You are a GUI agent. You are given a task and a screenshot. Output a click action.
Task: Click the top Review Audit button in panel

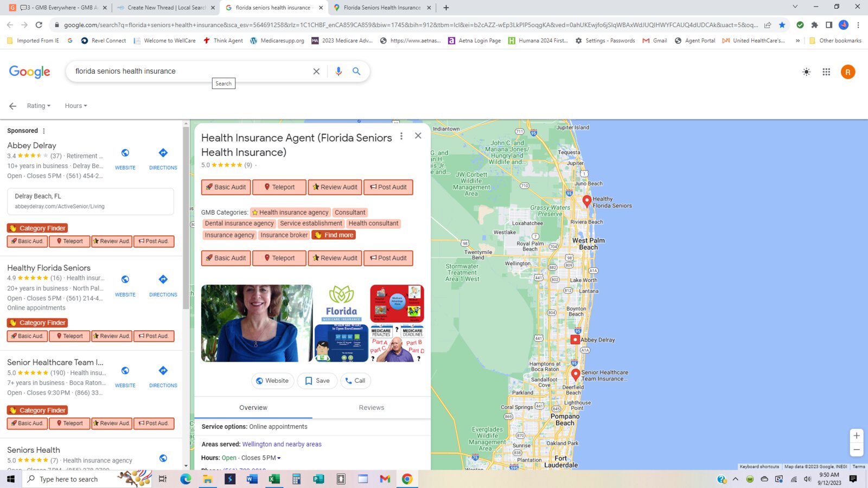(x=335, y=187)
